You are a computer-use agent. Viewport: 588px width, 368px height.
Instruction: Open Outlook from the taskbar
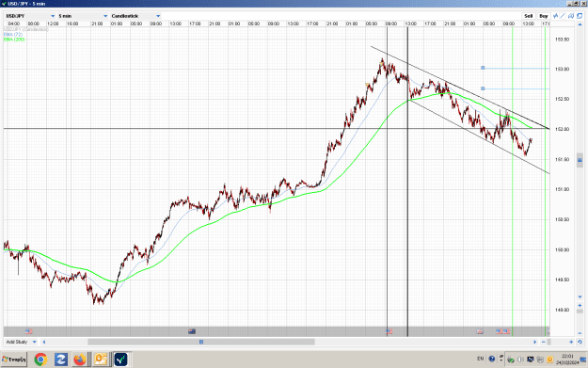(101, 360)
